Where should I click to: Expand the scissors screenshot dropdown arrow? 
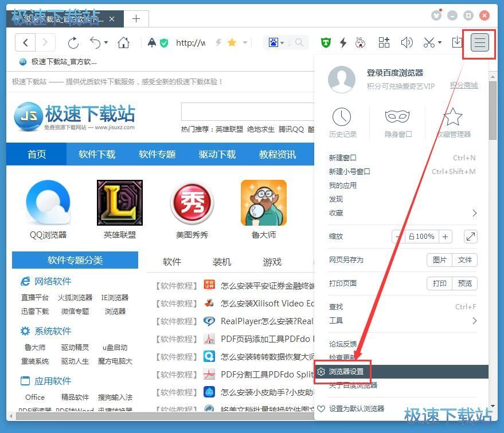[x=440, y=42]
